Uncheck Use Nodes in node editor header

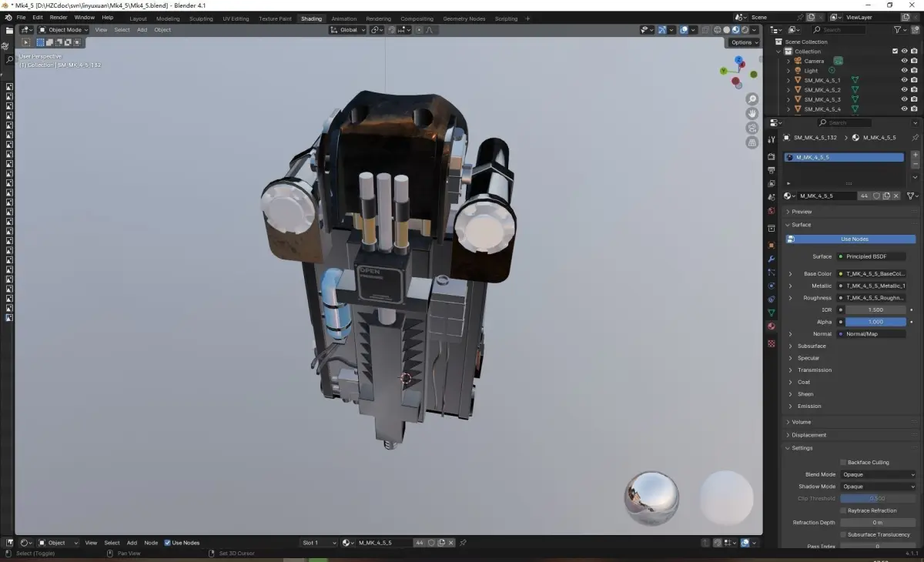168,543
